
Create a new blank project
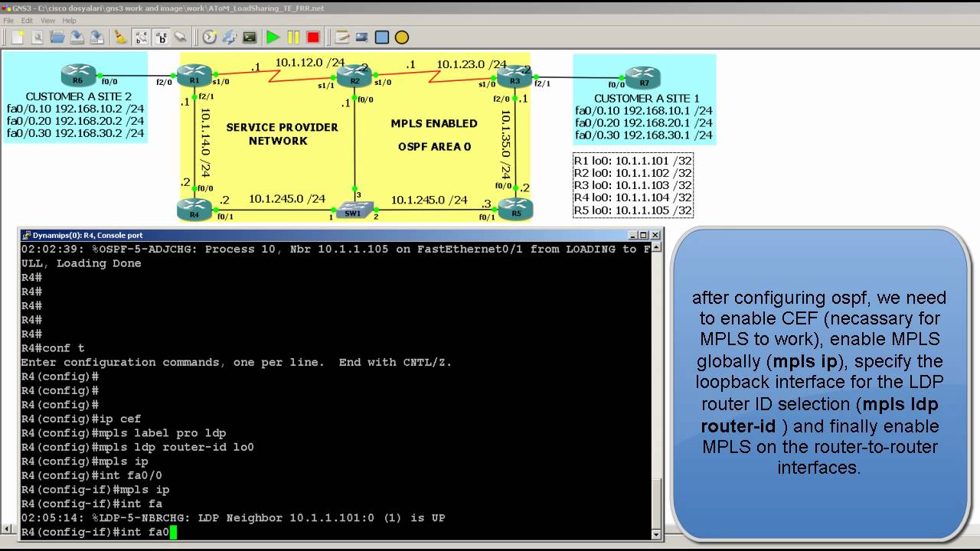pyautogui.click(x=17, y=37)
